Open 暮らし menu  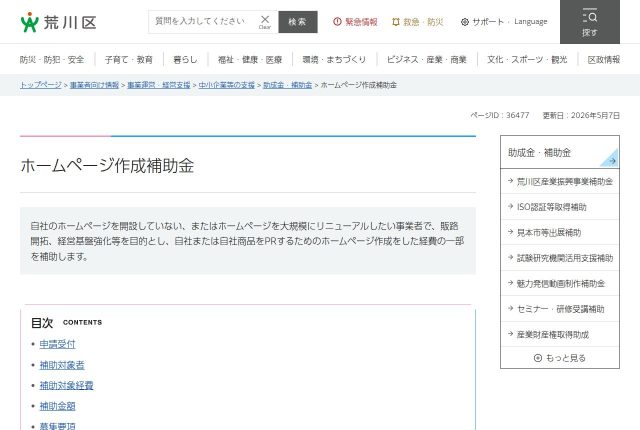tap(185, 60)
